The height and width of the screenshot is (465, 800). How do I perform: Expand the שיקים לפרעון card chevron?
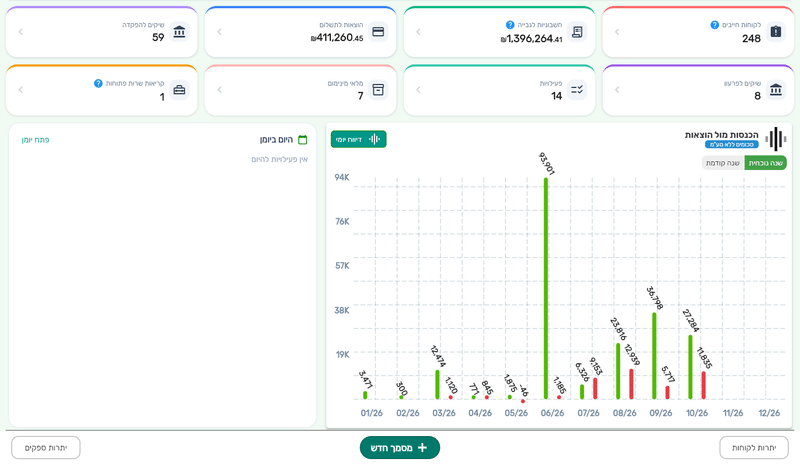(x=617, y=90)
